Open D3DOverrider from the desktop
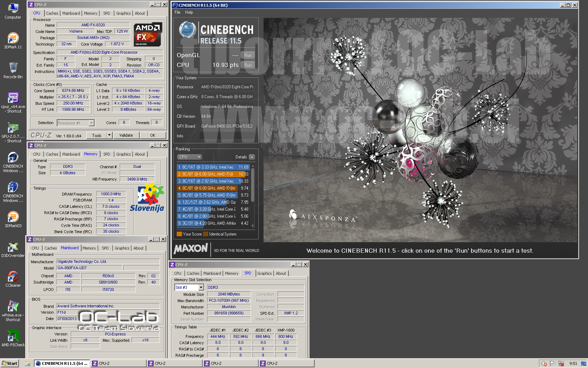 (13, 247)
